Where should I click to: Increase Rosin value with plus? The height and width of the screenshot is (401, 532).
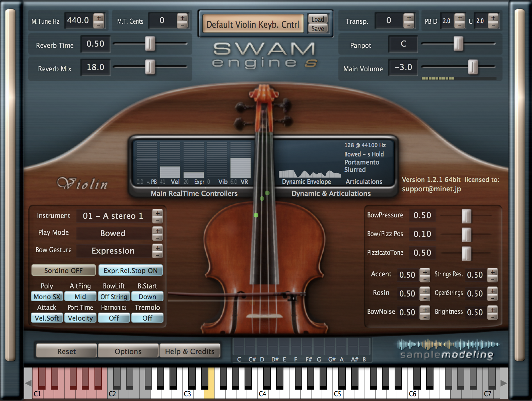click(x=425, y=291)
